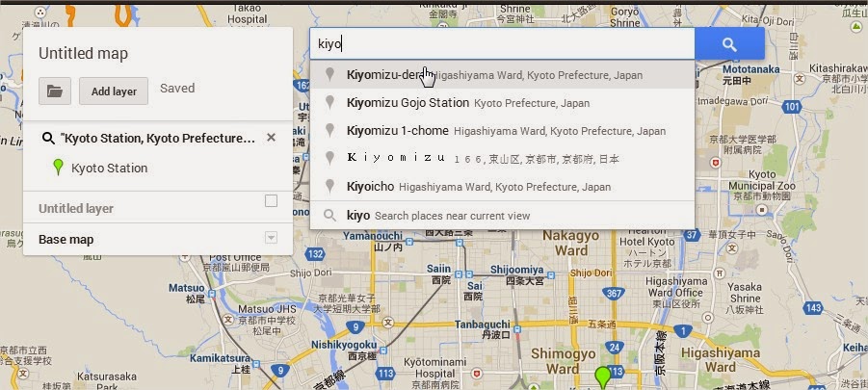Click the Base map label
Image resolution: width=868 pixels, height=390 pixels.
point(66,240)
